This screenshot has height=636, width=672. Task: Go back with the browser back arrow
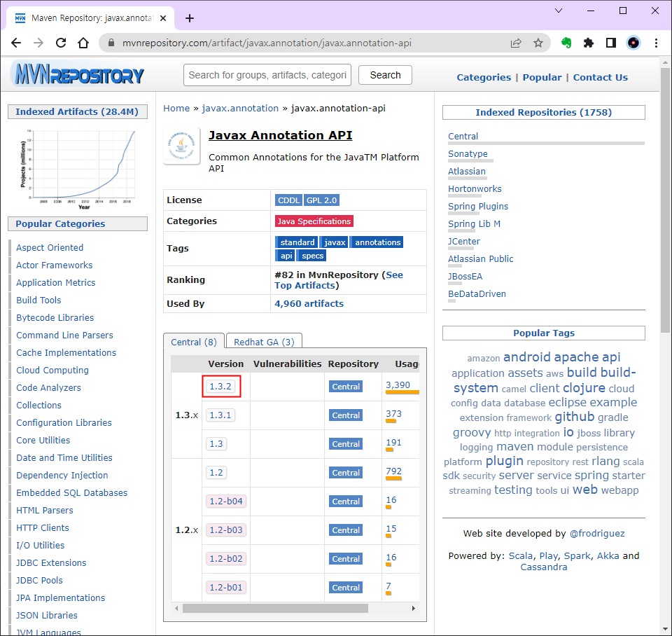tap(16, 43)
